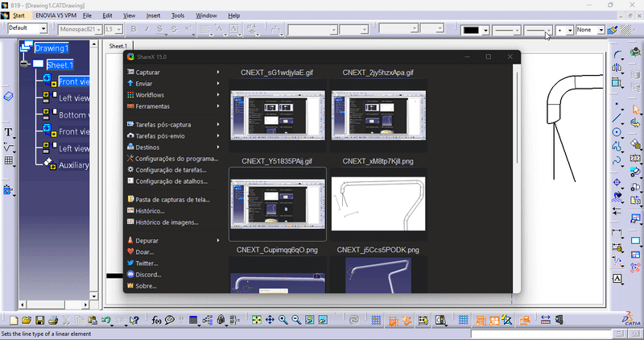Click the Corner arc tool in the right toolbar
Viewport: 644px width, 340px height.
(617, 54)
